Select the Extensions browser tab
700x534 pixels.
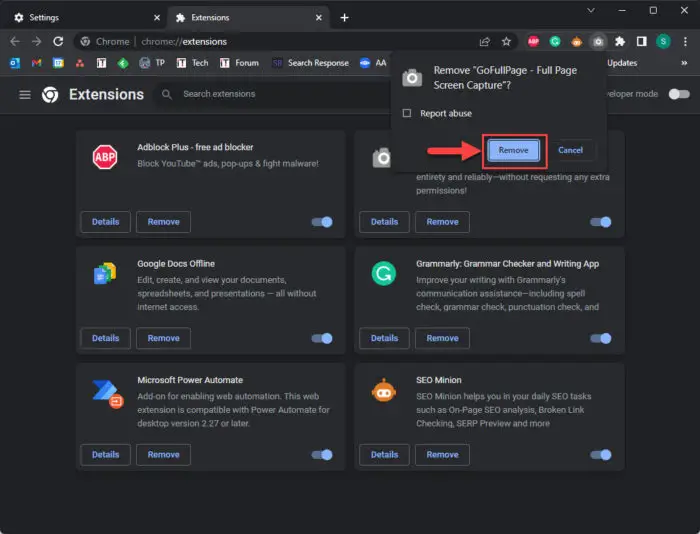(248, 17)
